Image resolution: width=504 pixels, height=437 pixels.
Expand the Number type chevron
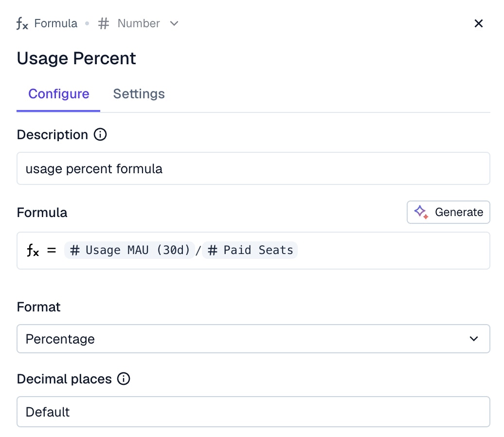pos(174,24)
